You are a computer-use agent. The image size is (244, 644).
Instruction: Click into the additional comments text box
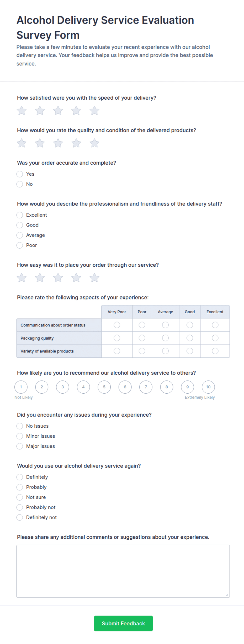[x=123, y=571]
